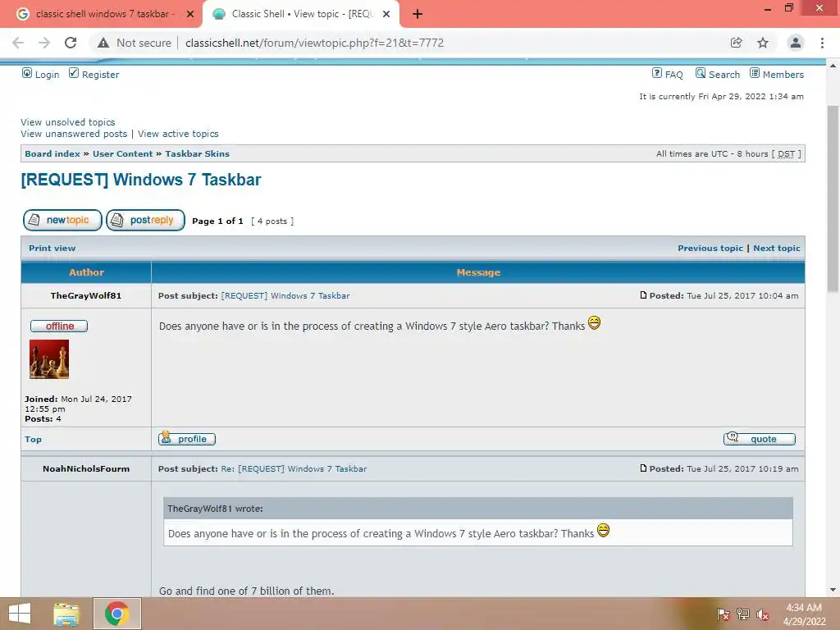Click network tray icon
The width and height of the screenshot is (840, 630).
click(x=743, y=614)
